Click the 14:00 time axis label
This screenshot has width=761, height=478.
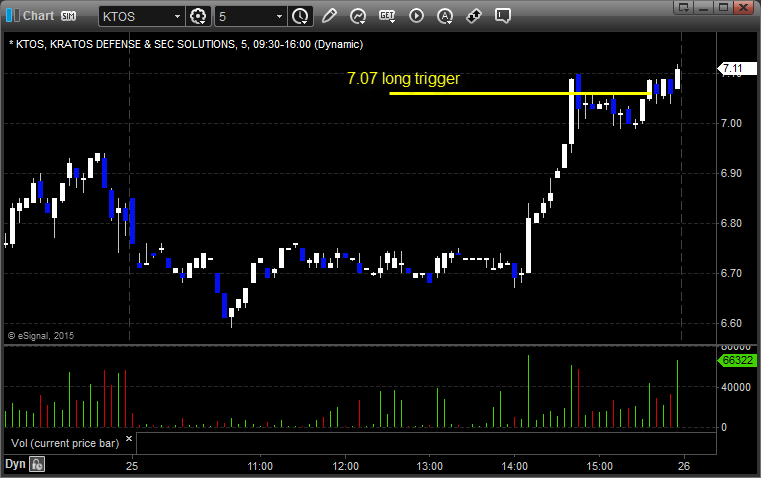pos(514,466)
